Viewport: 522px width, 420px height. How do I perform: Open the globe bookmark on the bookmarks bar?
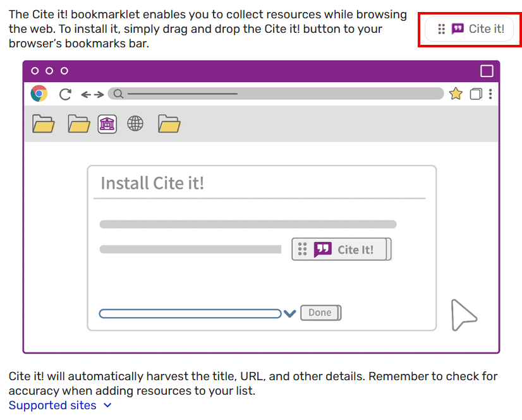point(135,124)
